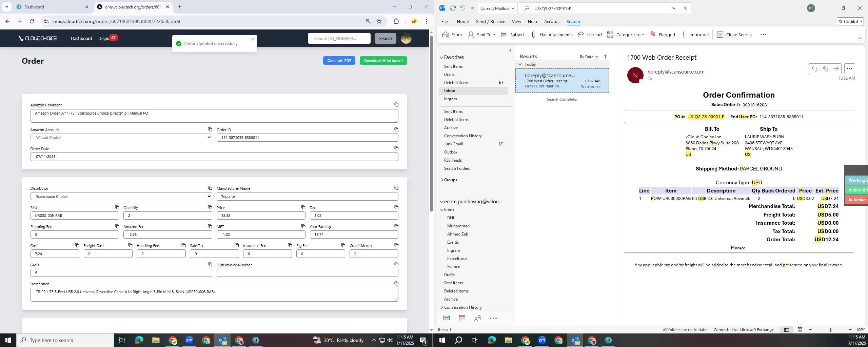Copy the Description field value
The image size is (868, 347).
(x=396, y=283)
